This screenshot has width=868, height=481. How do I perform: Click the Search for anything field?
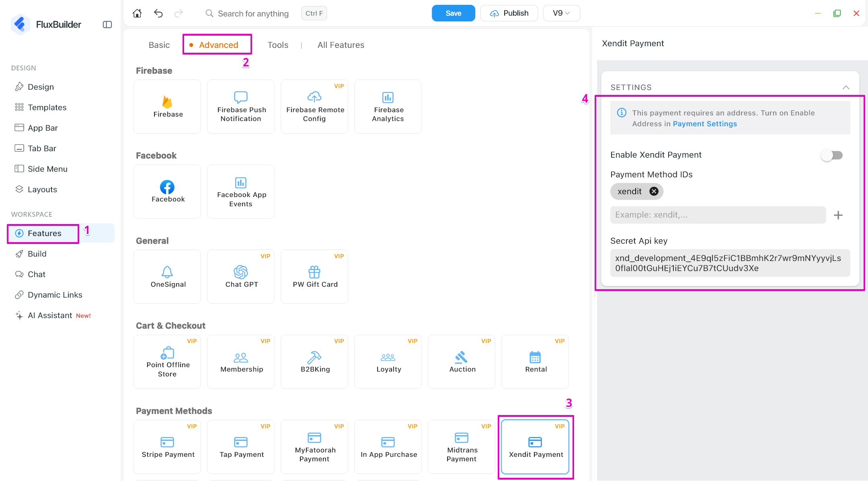click(x=253, y=14)
